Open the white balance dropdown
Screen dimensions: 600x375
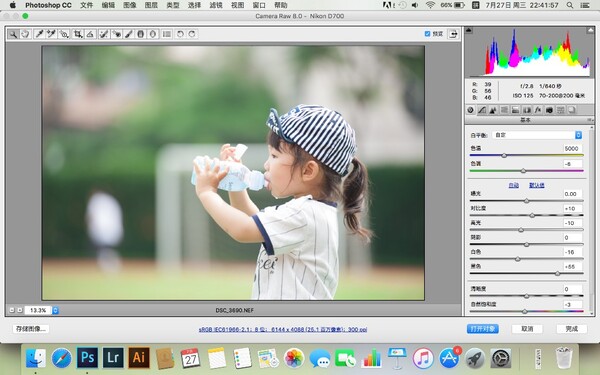[x=537, y=135]
